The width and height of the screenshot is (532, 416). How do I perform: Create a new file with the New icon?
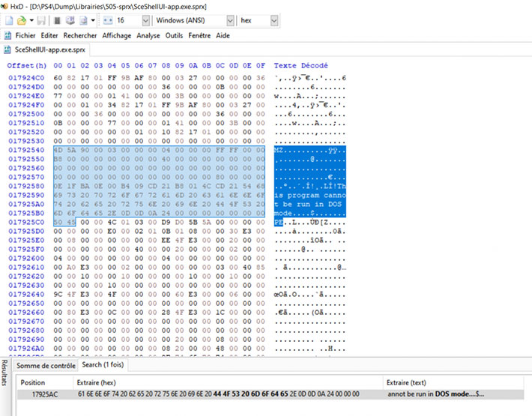(9, 21)
